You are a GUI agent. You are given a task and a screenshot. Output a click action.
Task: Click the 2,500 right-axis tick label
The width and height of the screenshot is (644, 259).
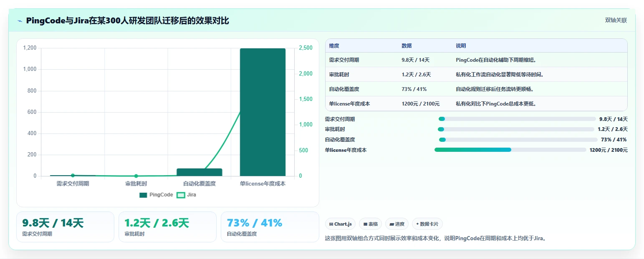[306, 48]
